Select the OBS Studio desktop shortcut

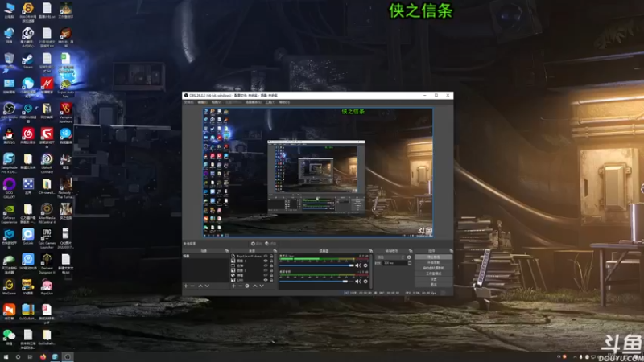(x=9, y=111)
